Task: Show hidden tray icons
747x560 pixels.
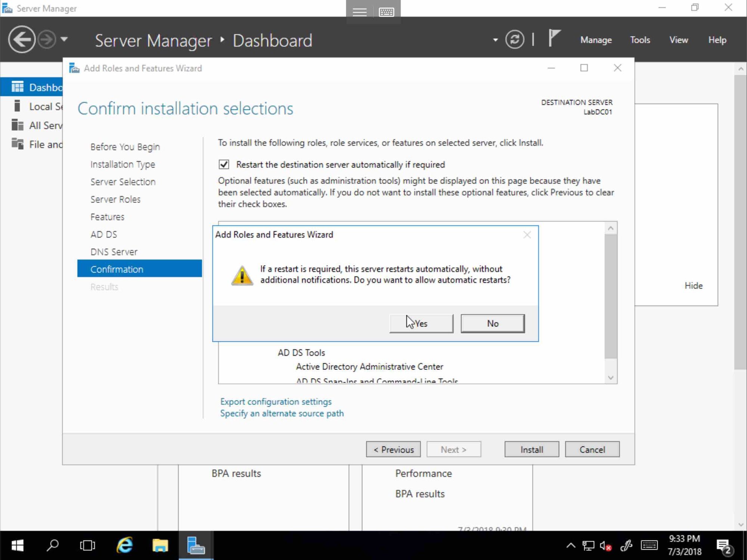Action: point(571,545)
